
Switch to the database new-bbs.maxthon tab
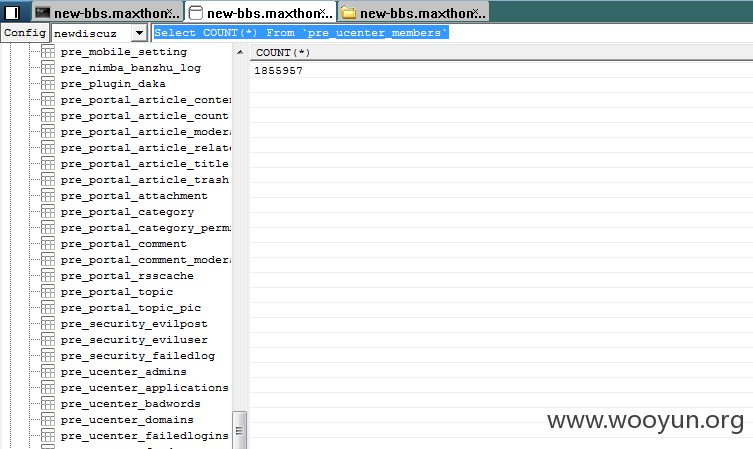click(x=260, y=12)
